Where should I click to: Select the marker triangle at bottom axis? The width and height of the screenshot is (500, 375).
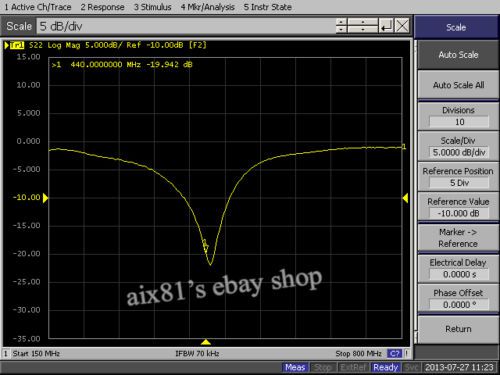(206, 342)
